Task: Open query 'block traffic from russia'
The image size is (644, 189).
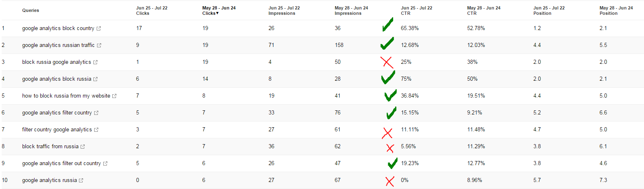Action: click(x=50, y=147)
